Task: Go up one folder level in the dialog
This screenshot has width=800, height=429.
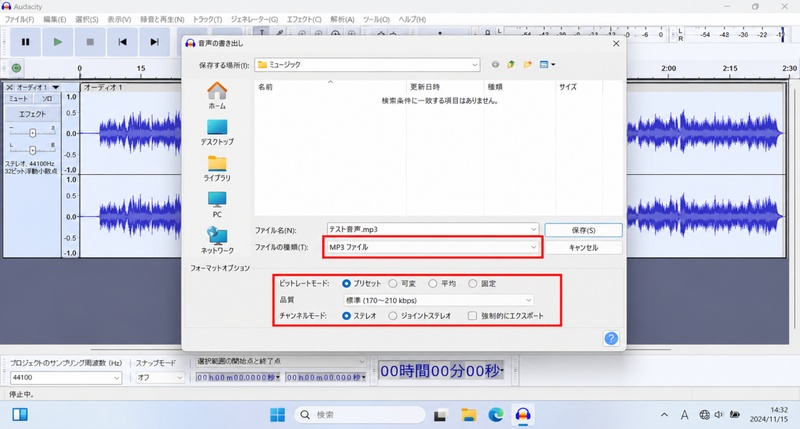Action: click(511, 64)
